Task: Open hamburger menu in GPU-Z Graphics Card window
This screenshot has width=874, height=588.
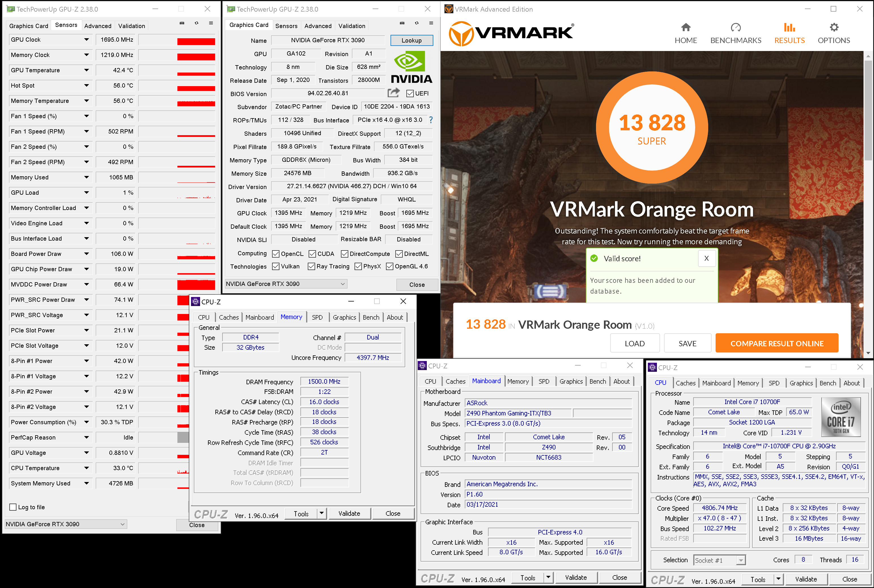Action: pyautogui.click(x=431, y=23)
